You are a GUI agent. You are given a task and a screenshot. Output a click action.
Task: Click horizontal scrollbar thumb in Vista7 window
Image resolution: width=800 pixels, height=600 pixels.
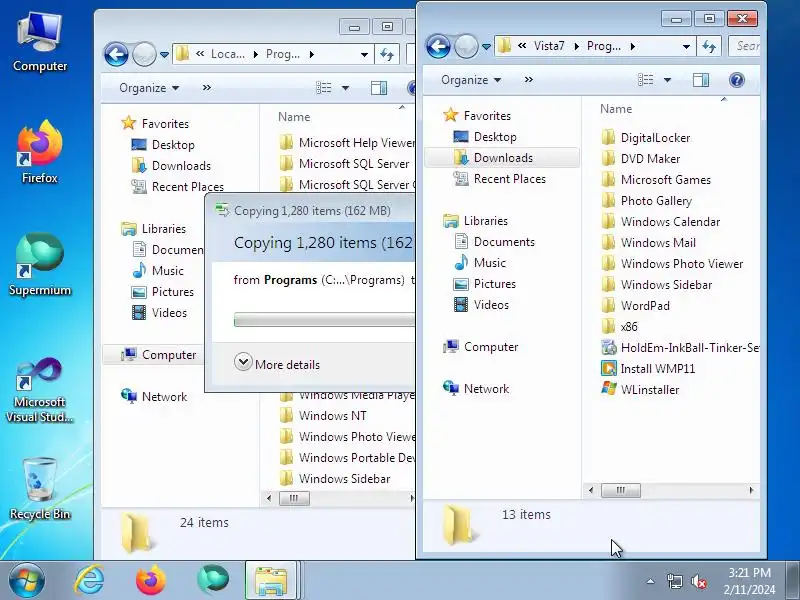point(620,490)
